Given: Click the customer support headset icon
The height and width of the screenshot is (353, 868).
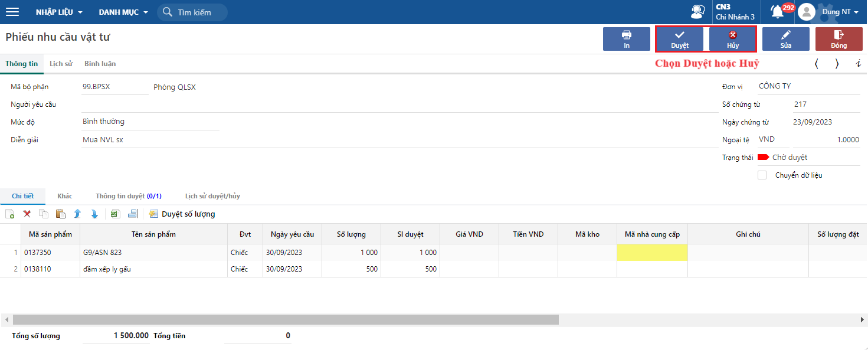Looking at the screenshot, I should tap(697, 12).
